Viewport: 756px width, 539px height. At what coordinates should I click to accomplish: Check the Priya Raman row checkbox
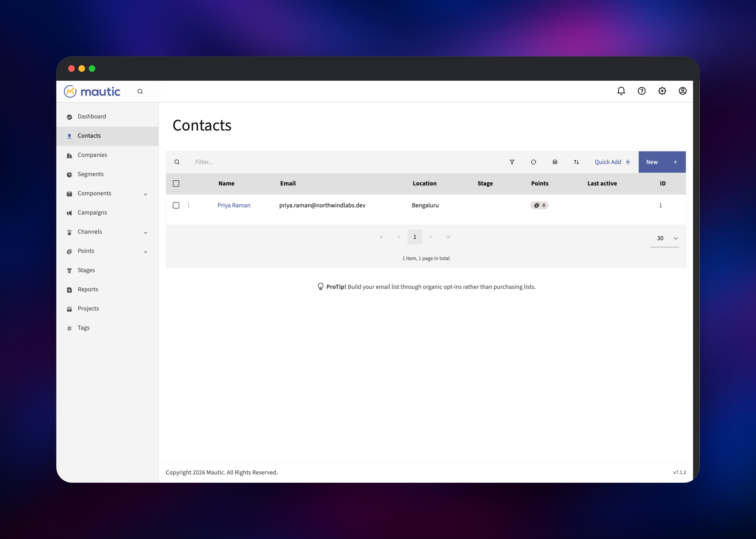(x=176, y=205)
